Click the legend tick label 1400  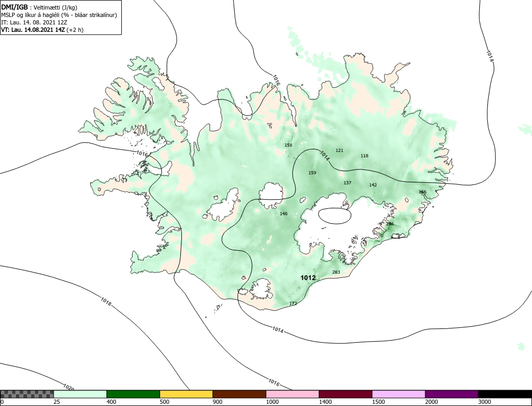point(325,402)
